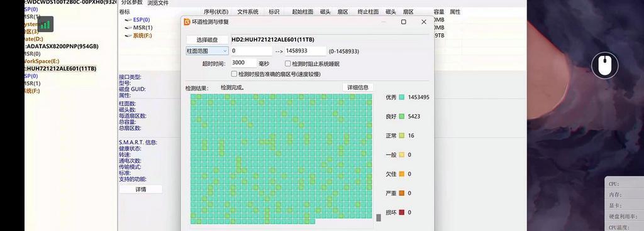Click the 16 count next to 正常

[411, 136]
